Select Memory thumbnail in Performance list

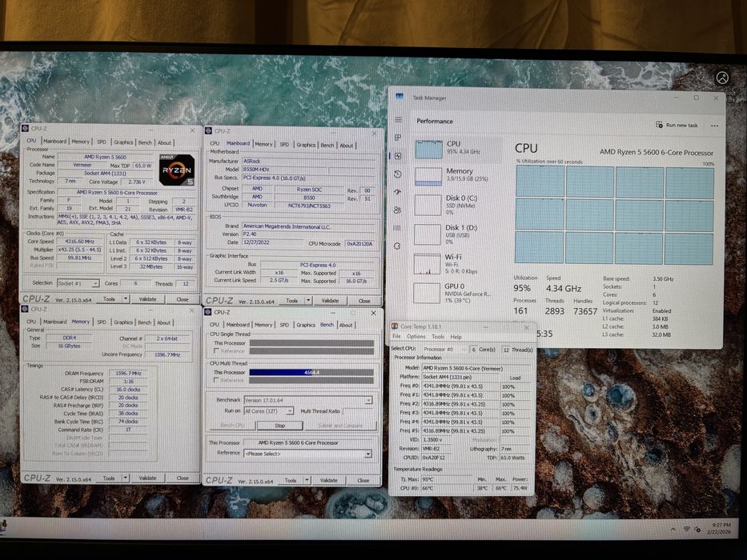[428, 176]
